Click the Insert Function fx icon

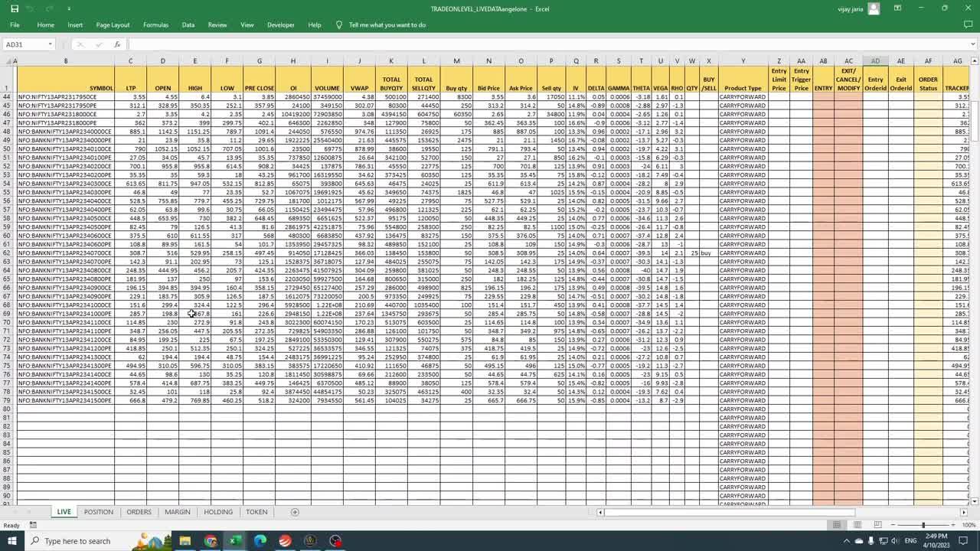[116, 44]
